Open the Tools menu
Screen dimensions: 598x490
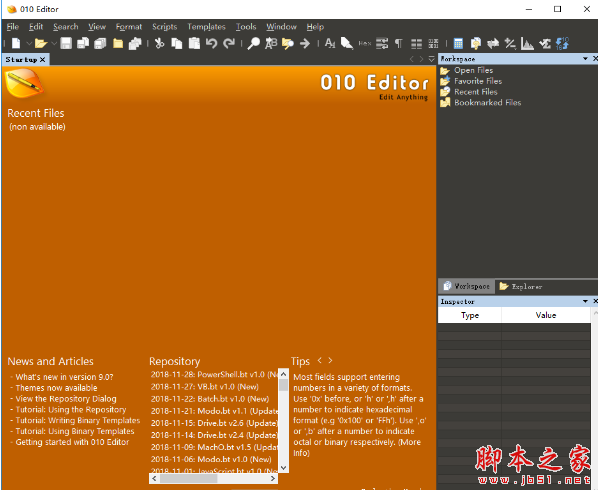(x=246, y=27)
